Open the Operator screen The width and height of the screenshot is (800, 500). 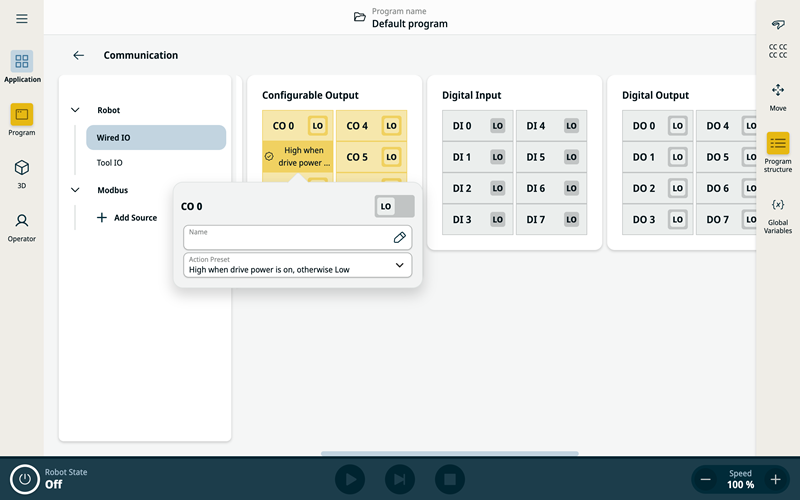point(22,226)
